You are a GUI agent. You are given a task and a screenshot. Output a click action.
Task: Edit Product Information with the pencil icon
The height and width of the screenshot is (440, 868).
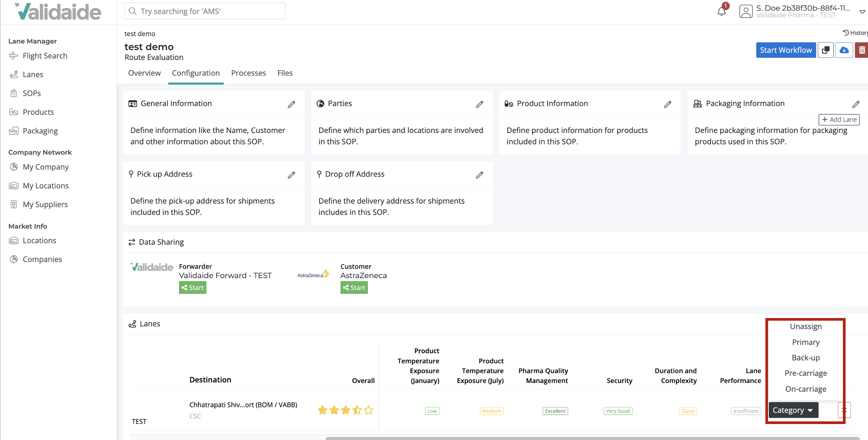click(x=668, y=104)
